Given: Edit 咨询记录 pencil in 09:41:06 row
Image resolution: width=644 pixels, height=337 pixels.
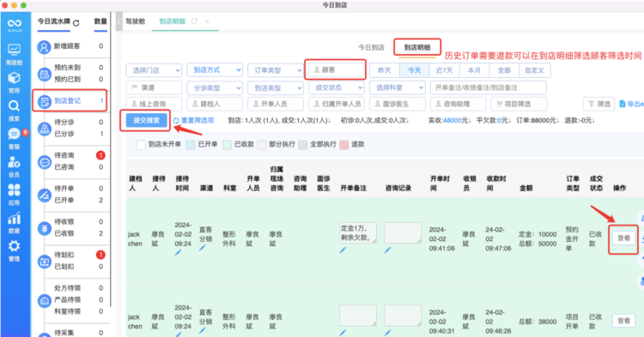Looking at the screenshot, I should pos(387,250).
